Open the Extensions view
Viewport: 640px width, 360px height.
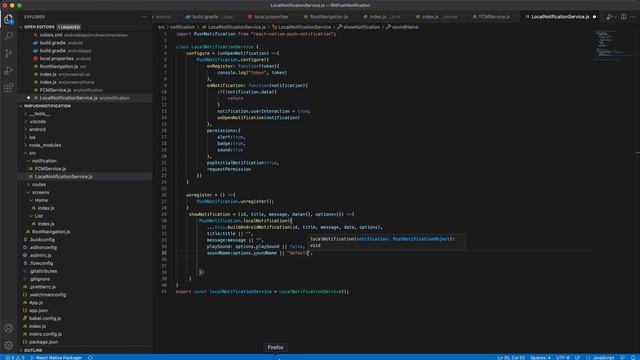[x=9, y=88]
